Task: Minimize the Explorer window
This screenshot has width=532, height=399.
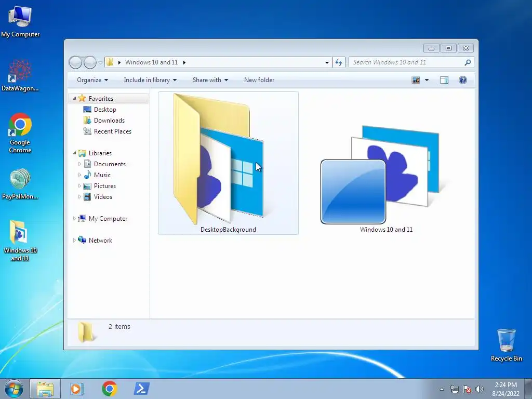Action: 431,48
